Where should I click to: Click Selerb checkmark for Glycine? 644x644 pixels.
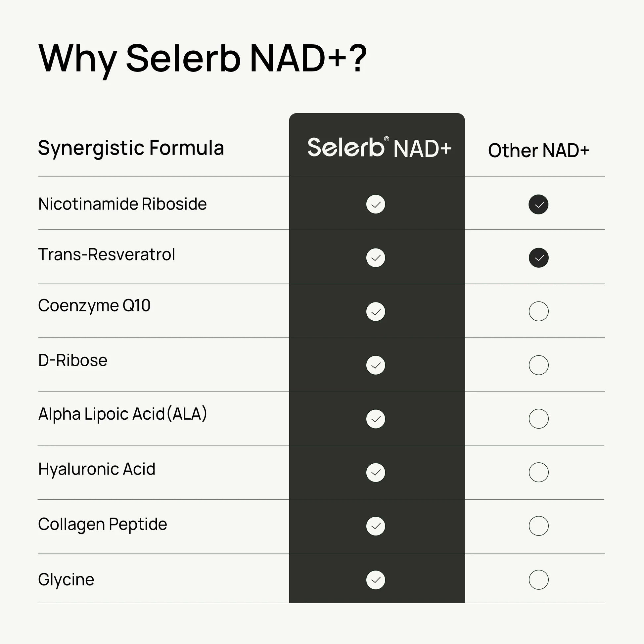(x=376, y=580)
